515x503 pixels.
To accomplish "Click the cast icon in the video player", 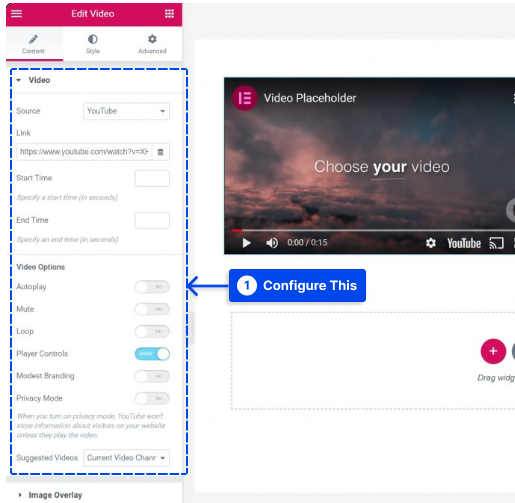I will [x=496, y=243].
